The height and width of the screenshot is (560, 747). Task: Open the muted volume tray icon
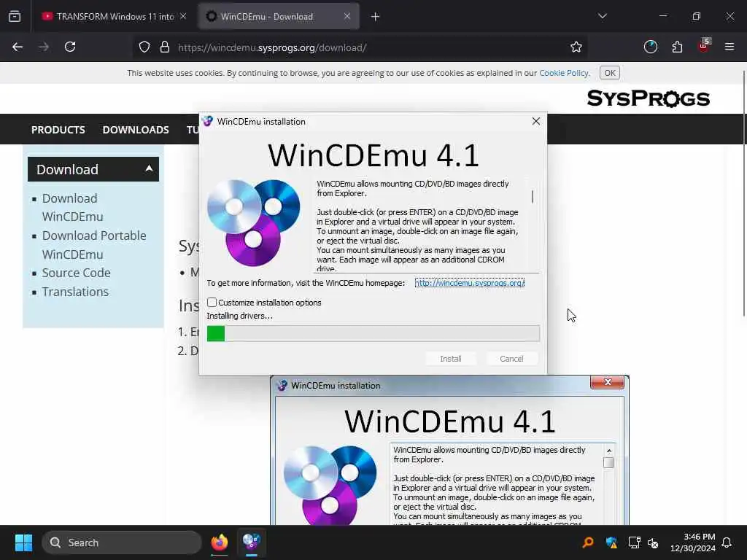tap(653, 542)
